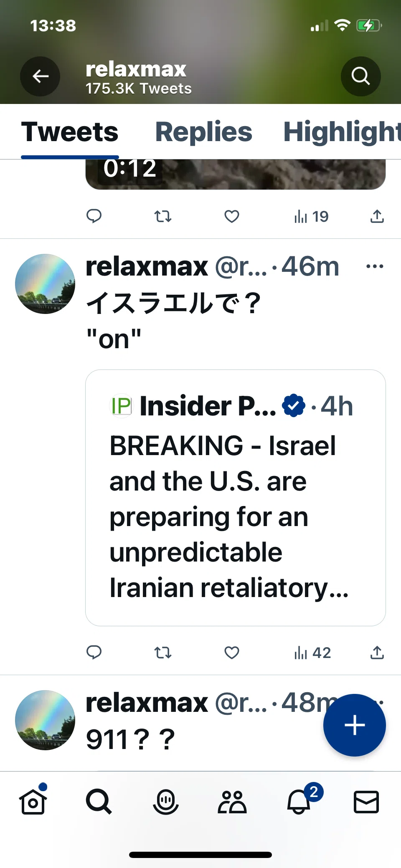Open Explore search in bottom navigation
This screenshot has width=401, height=868.
pyautogui.click(x=99, y=801)
